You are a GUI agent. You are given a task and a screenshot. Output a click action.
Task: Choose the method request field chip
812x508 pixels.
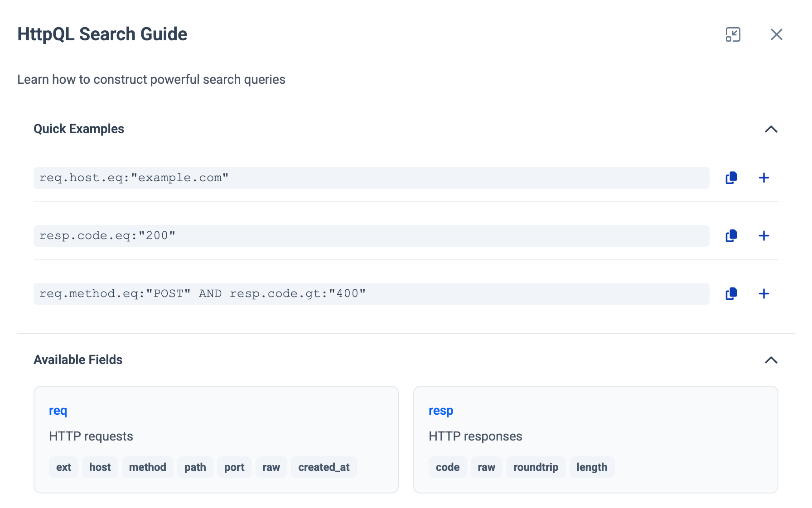click(x=147, y=467)
